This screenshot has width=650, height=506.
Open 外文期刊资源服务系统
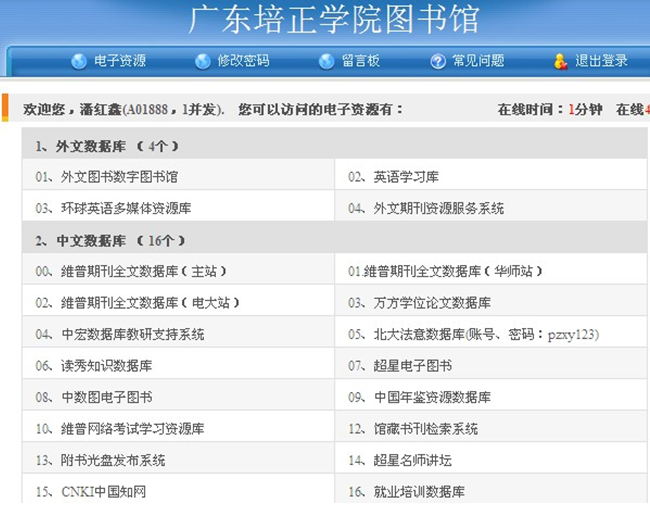pyautogui.click(x=439, y=208)
